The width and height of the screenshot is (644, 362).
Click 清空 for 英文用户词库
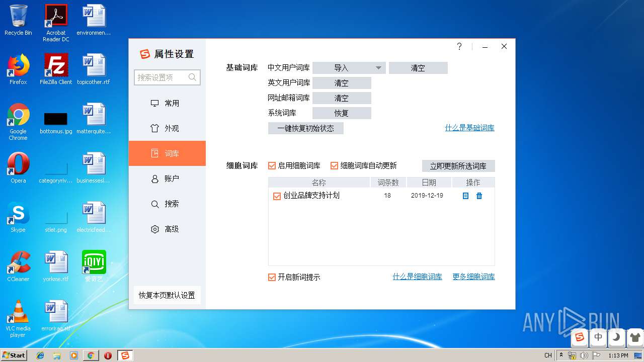click(342, 83)
